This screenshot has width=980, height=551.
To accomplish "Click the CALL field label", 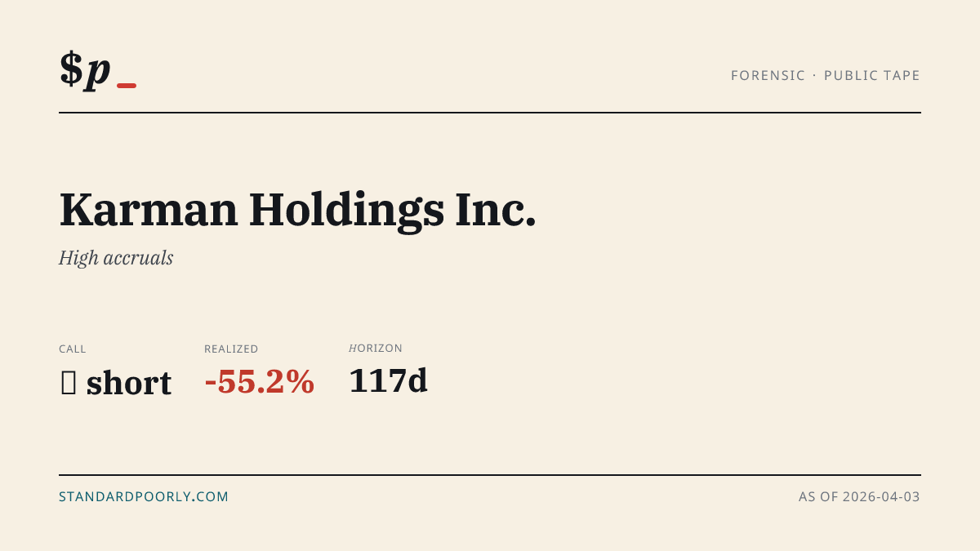I will coord(73,349).
